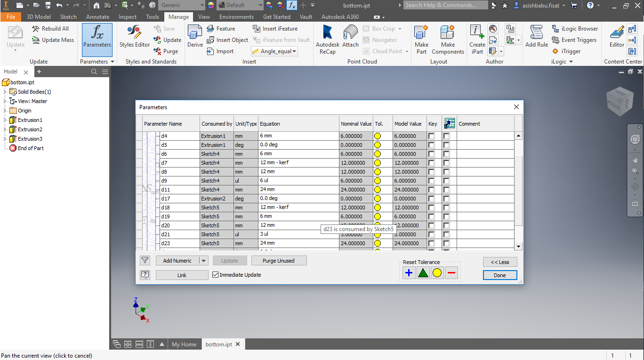The image size is (644, 360).
Task: Click the Purge styles tool in ribbon
Action: (x=166, y=51)
